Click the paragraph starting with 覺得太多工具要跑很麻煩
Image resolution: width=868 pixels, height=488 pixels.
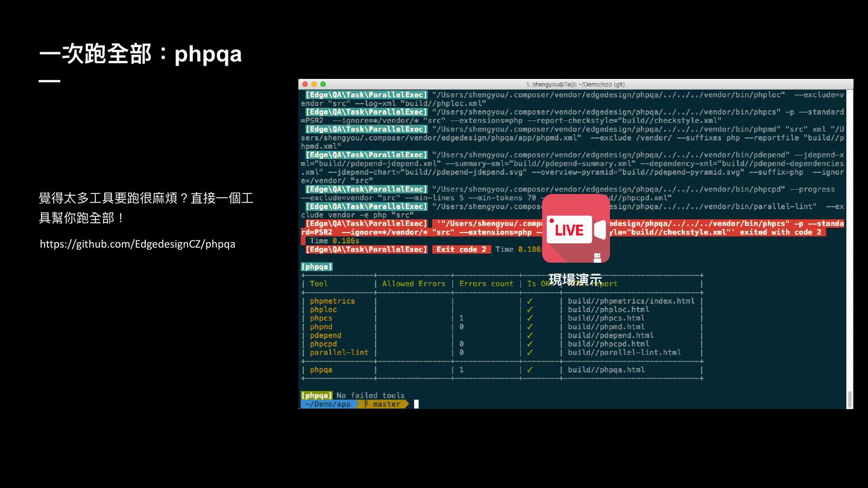coord(146,207)
